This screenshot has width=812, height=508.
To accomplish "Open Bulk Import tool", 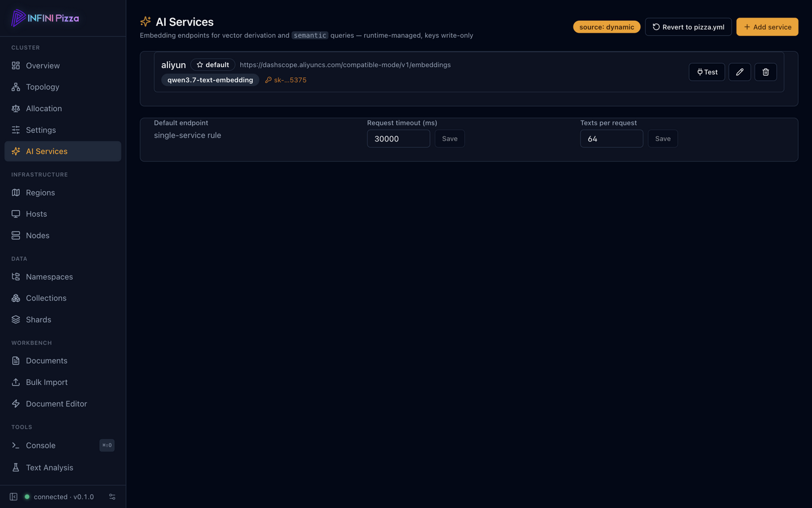I will pyautogui.click(x=63, y=382).
